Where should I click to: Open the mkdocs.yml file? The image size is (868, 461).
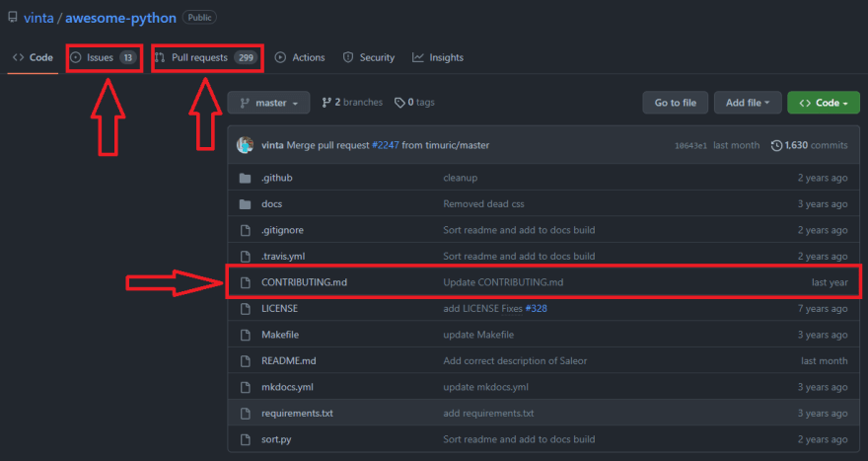tap(287, 387)
